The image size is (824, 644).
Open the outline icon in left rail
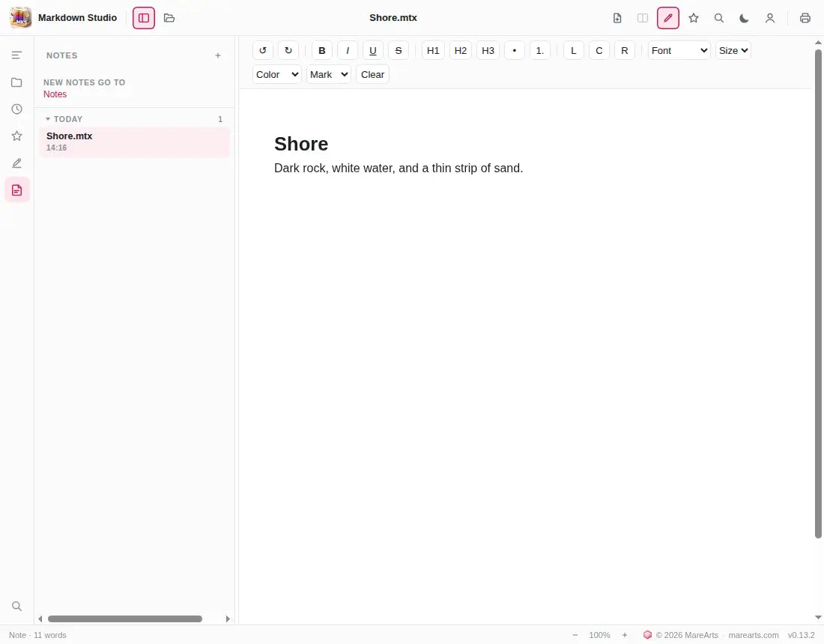16,55
